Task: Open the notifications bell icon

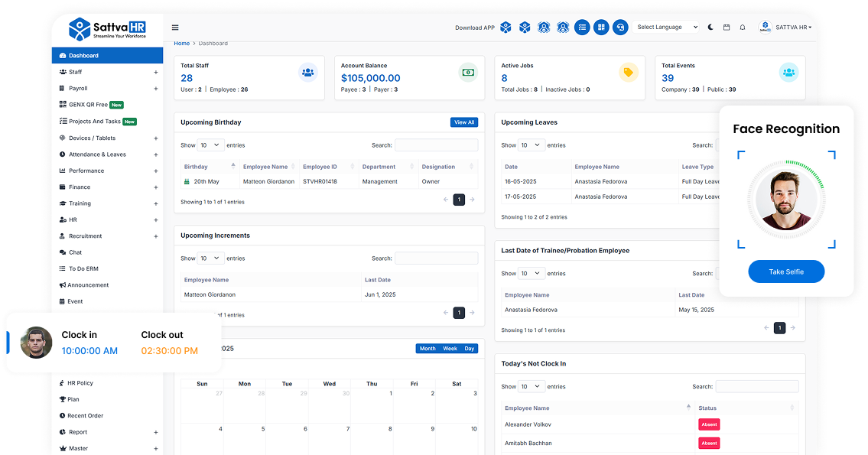Action: click(x=743, y=27)
